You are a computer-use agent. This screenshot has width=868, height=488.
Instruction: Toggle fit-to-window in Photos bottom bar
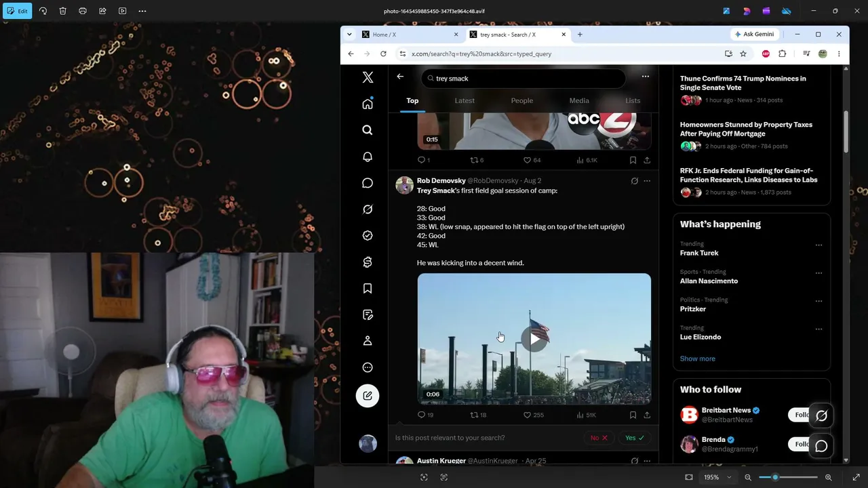point(689,477)
